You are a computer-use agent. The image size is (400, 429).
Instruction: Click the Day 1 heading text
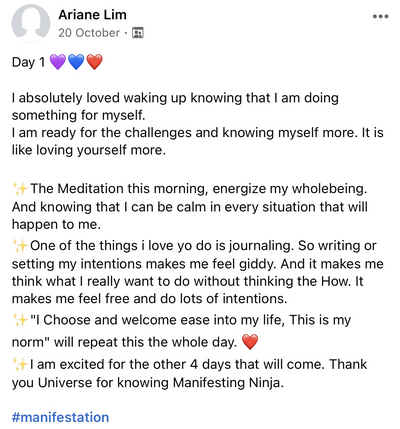click(x=28, y=62)
